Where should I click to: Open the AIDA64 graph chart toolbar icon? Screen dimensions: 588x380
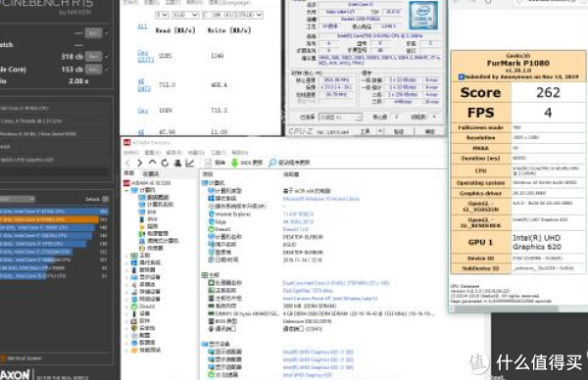click(x=190, y=163)
